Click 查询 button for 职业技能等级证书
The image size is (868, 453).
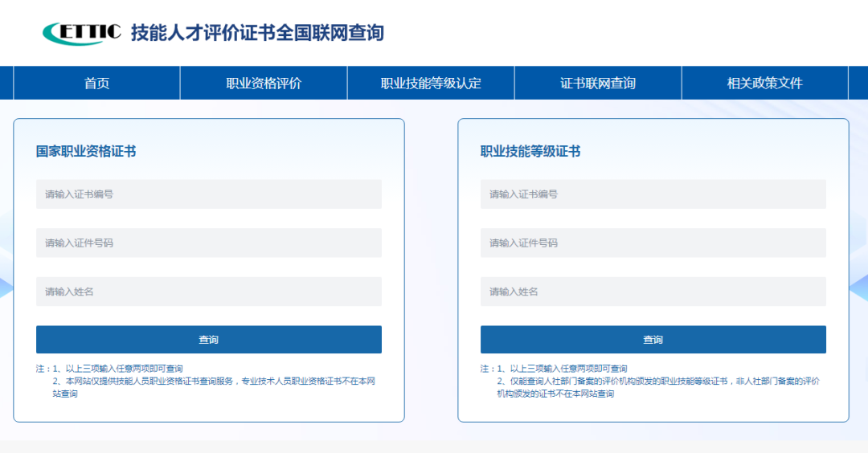(653, 340)
